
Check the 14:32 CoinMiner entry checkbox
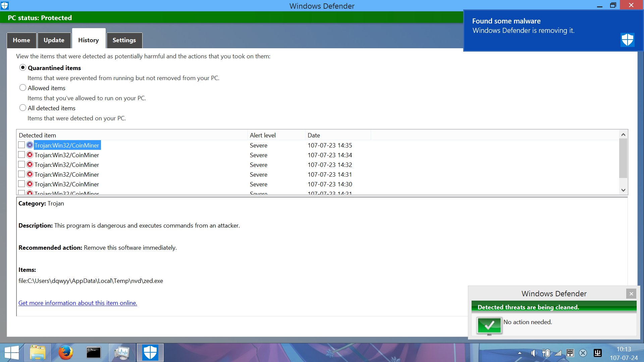click(21, 165)
